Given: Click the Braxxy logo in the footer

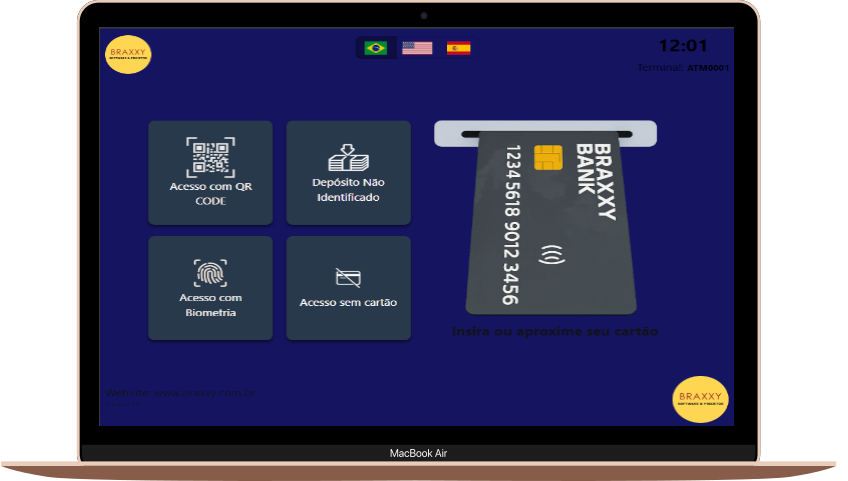Looking at the screenshot, I should click(700, 399).
